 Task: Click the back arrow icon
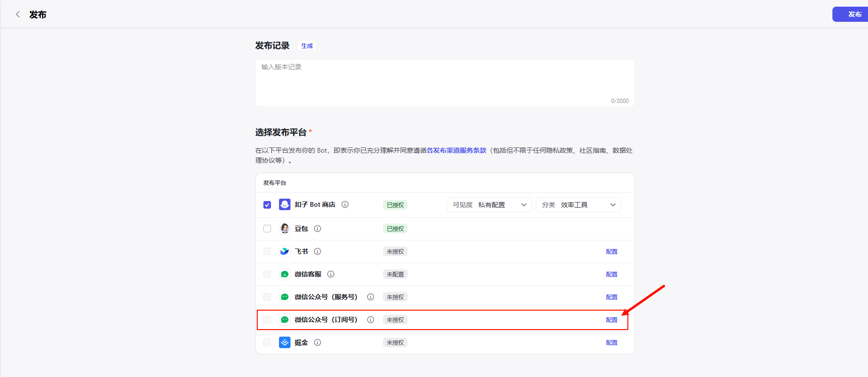(x=18, y=14)
